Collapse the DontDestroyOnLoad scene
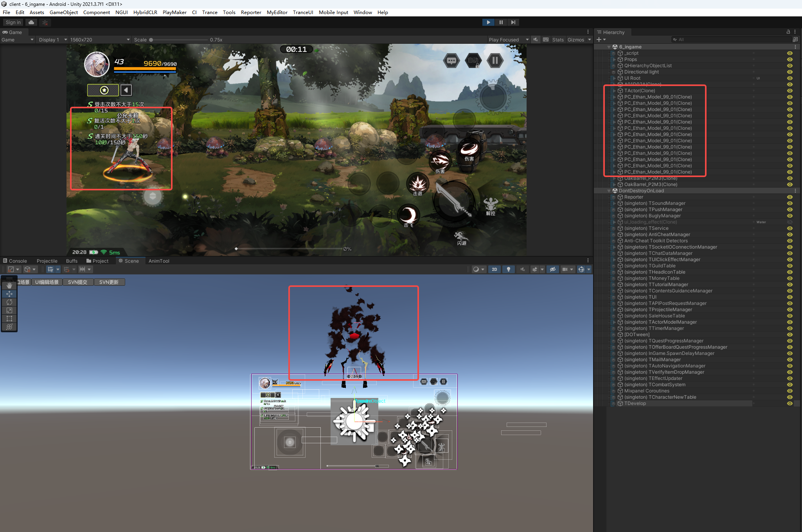Image resolution: width=802 pixels, height=532 pixels. tap(609, 191)
